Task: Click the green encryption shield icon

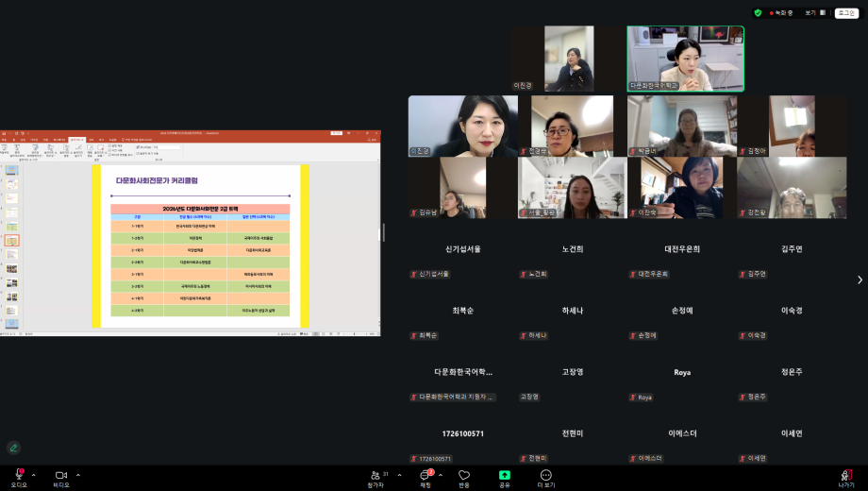Action: (x=758, y=12)
